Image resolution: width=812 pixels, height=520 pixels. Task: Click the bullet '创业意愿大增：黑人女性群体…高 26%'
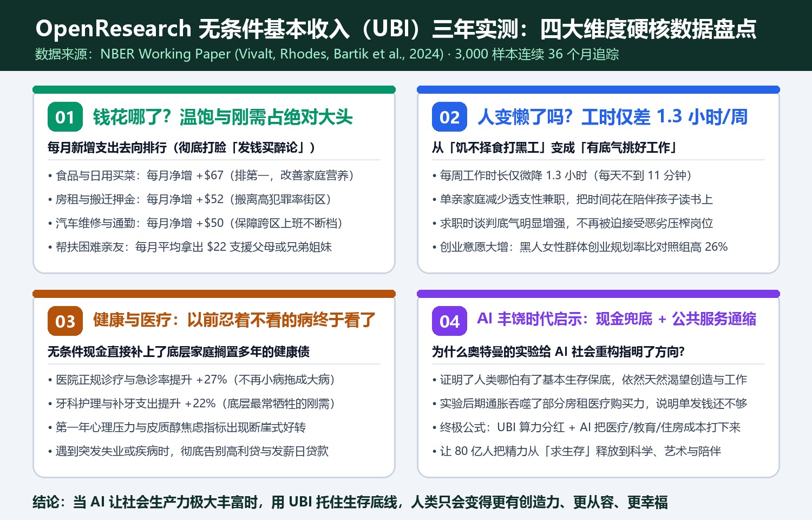click(x=580, y=247)
